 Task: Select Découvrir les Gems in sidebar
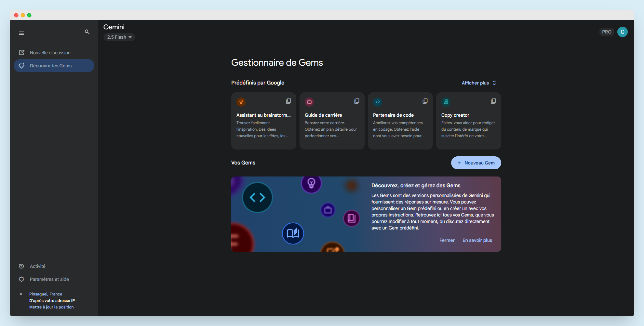54,66
